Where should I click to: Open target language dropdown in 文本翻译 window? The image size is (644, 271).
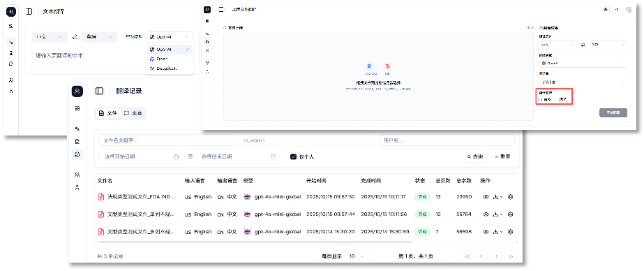(x=99, y=37)
